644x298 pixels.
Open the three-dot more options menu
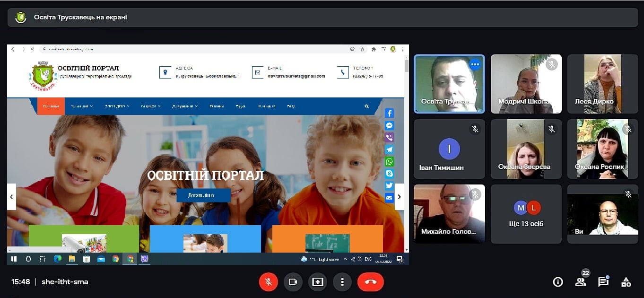tap(342, 282)
